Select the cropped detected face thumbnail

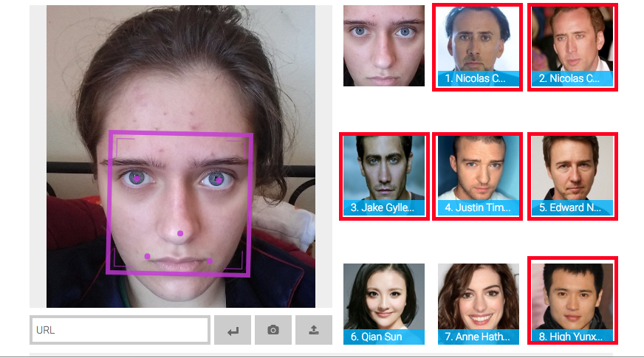[x=383, y=46]
